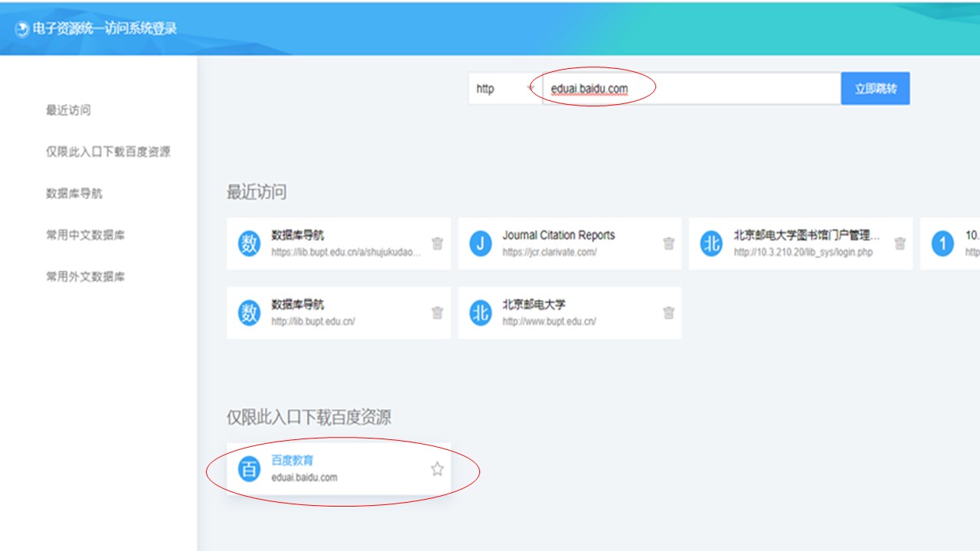Click the http://lib.bupt.edu.cn/ URL text
This screenshot has width=980, height=551.
click(x=313, y=321)
